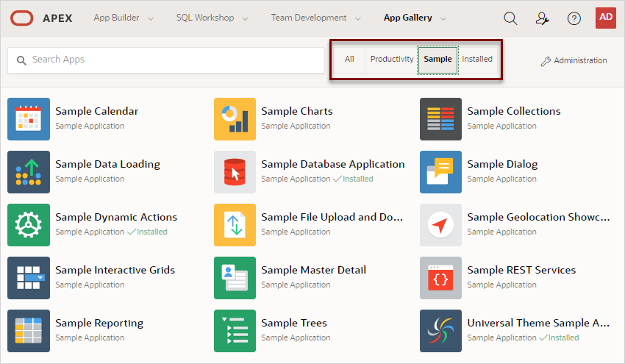Screen dimensions: 625x364
Task: Open the Sample Charts title link
Action: pos(297,111)
